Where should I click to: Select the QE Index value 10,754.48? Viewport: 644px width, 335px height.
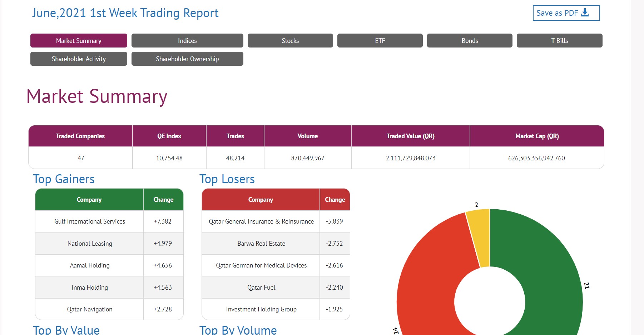[169, 158]
